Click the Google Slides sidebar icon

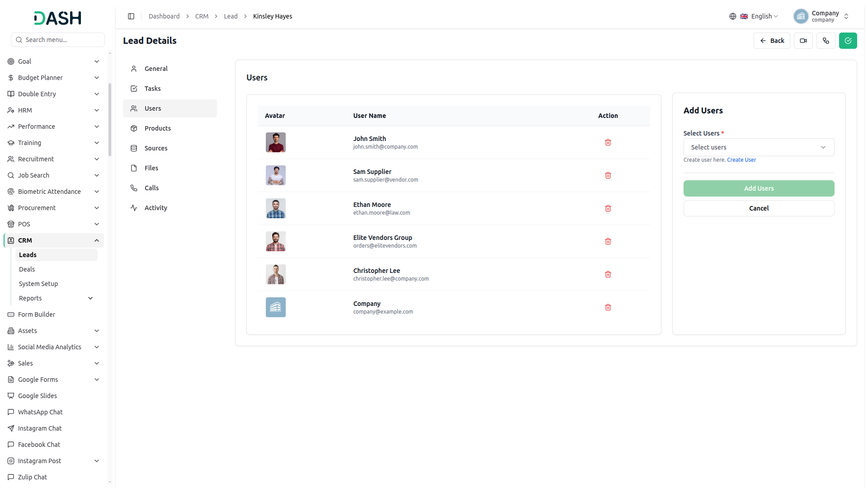click(11, 396)
